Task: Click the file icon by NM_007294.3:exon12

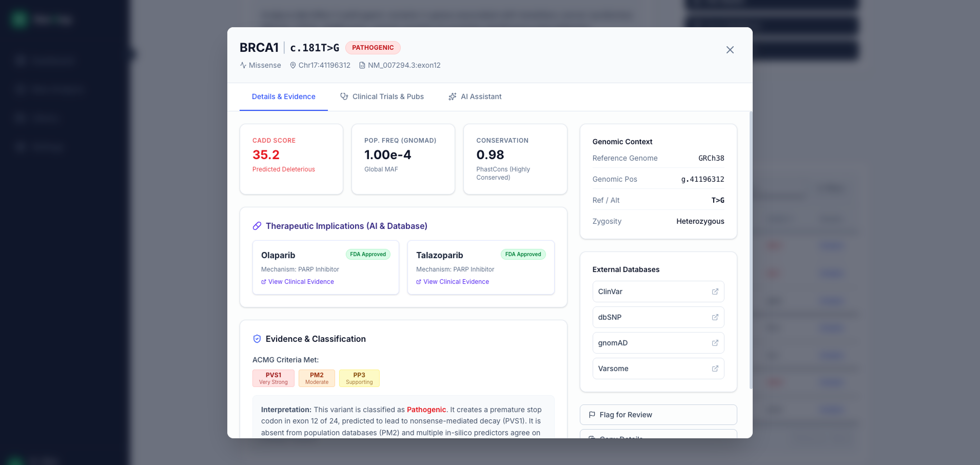Action: (362, 65)
